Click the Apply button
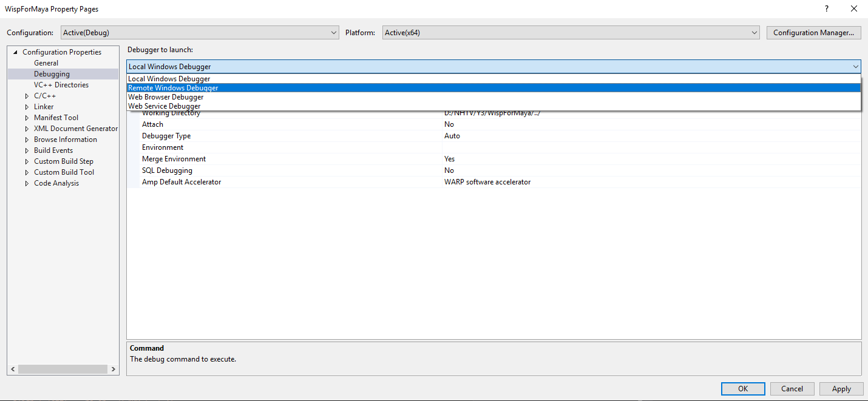Viewport: 868px width, 401px height. tap(841, 389)
